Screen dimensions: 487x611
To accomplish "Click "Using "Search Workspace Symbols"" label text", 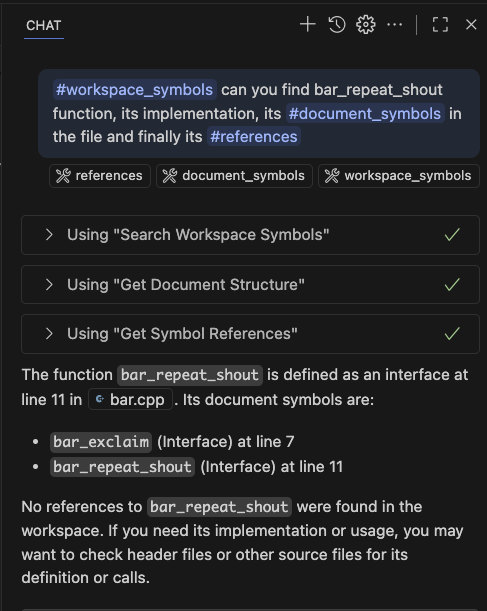I will pos(198,235).
